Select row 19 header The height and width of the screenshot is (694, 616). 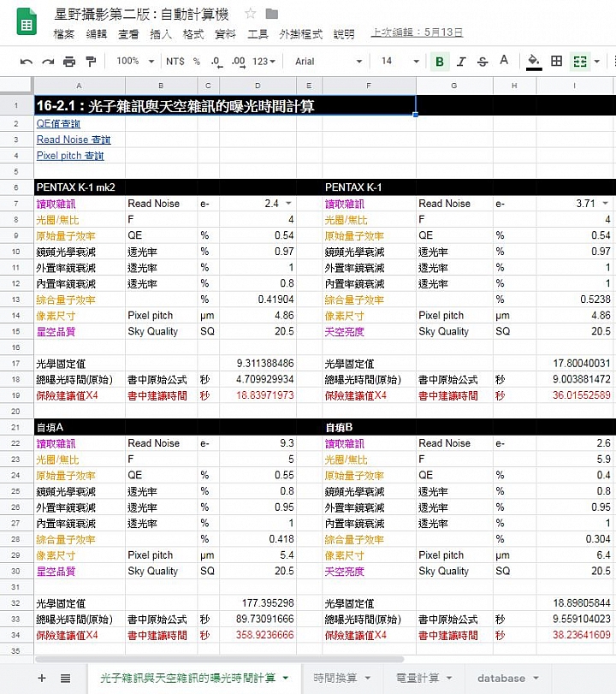pyautogui.click(x=16, y=395)
